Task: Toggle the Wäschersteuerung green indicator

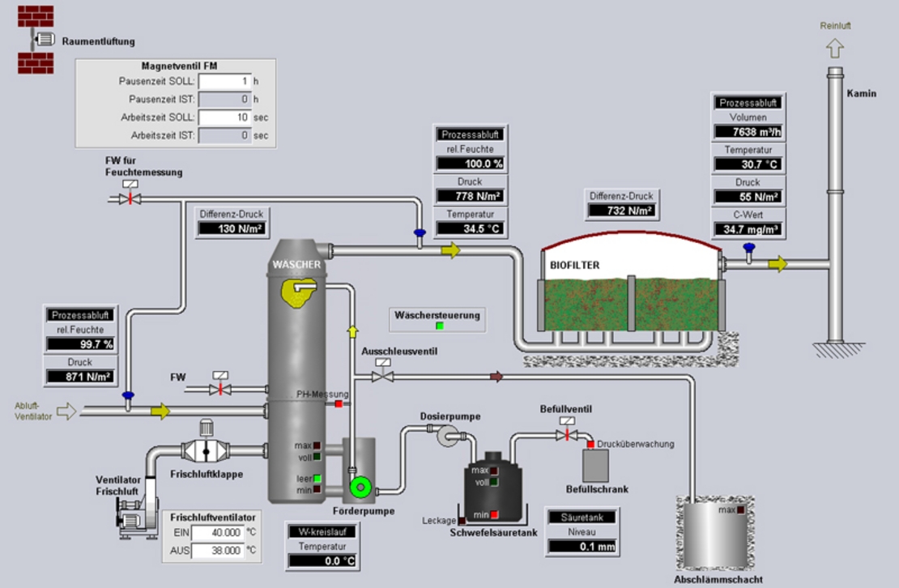Action: [x=440, y=326]
